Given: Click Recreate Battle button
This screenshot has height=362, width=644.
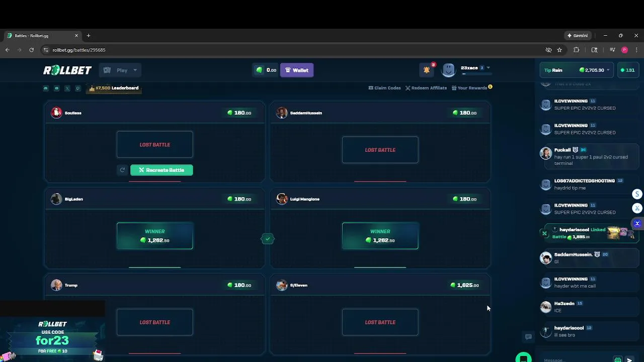Looking at the screenshot, I should pyautogui.click(x=162, y=170).
